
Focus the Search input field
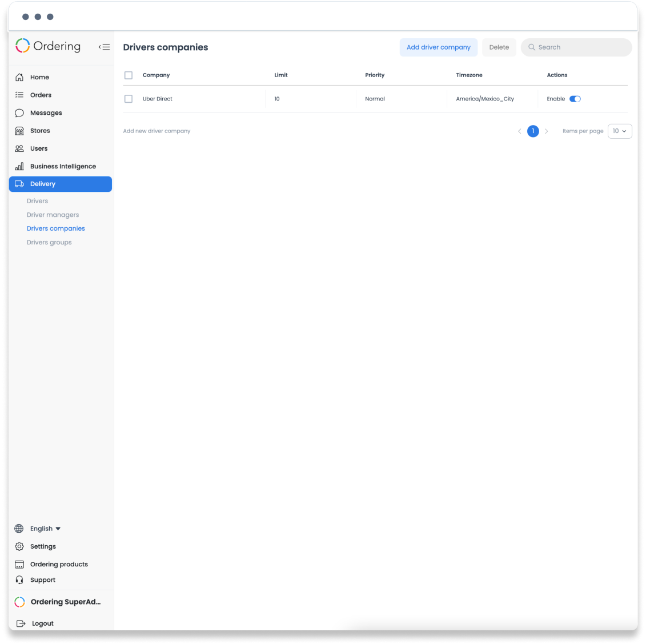click(576, 47)
